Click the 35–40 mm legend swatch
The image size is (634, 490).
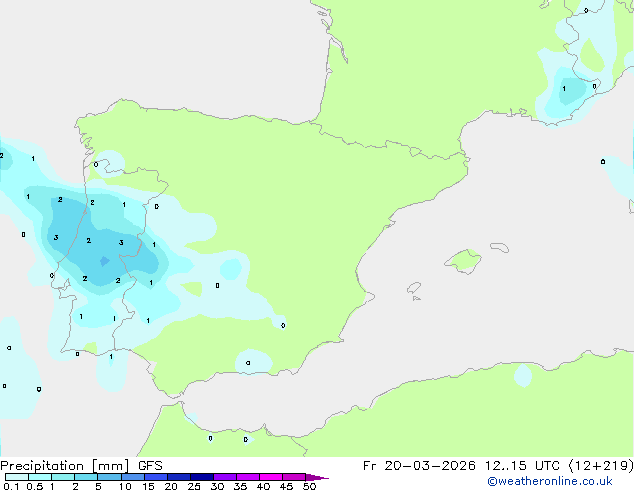pyautogui.click(x=248, y=477)
